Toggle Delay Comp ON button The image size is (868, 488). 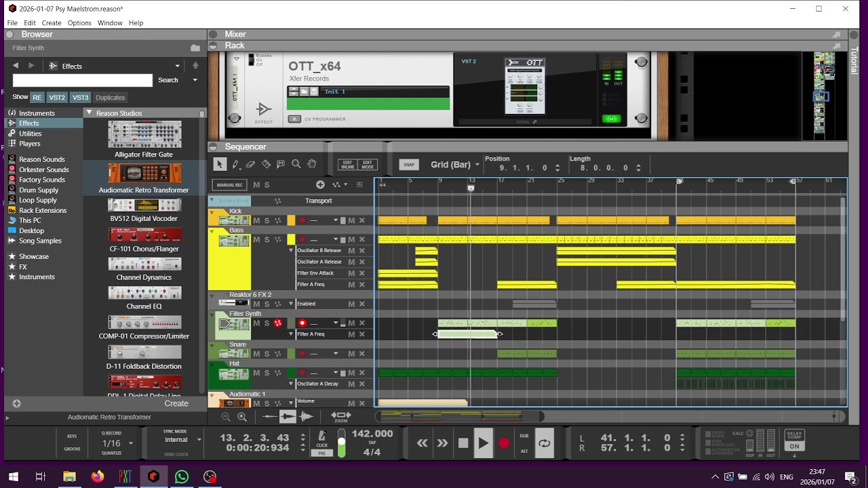(795, 446)
